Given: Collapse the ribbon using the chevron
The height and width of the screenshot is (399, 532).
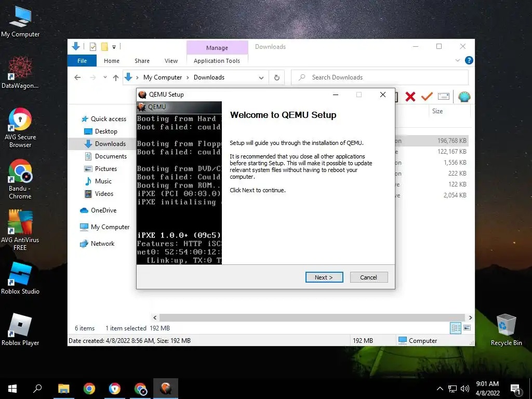Looking at the screenshot, I should click(x=457, y=60).
